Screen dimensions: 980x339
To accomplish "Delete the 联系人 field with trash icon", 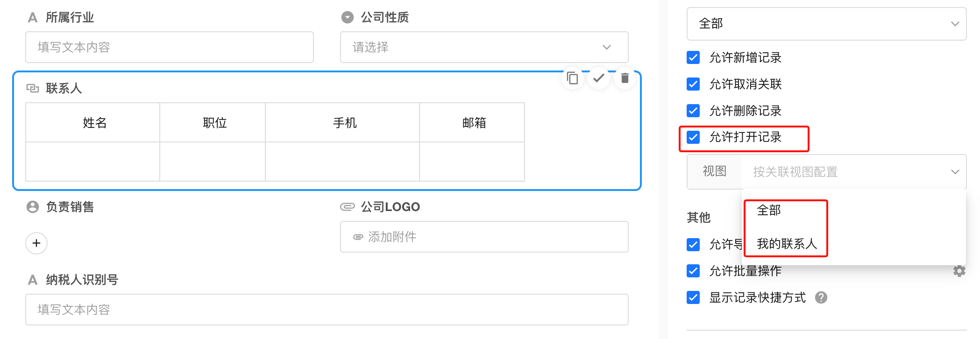I will point(625,78).
